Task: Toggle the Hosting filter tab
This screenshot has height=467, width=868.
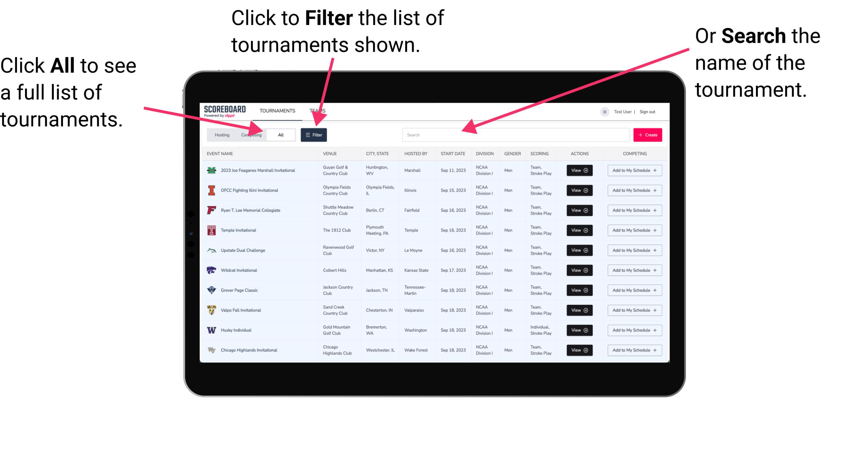Action: [221, 134]
